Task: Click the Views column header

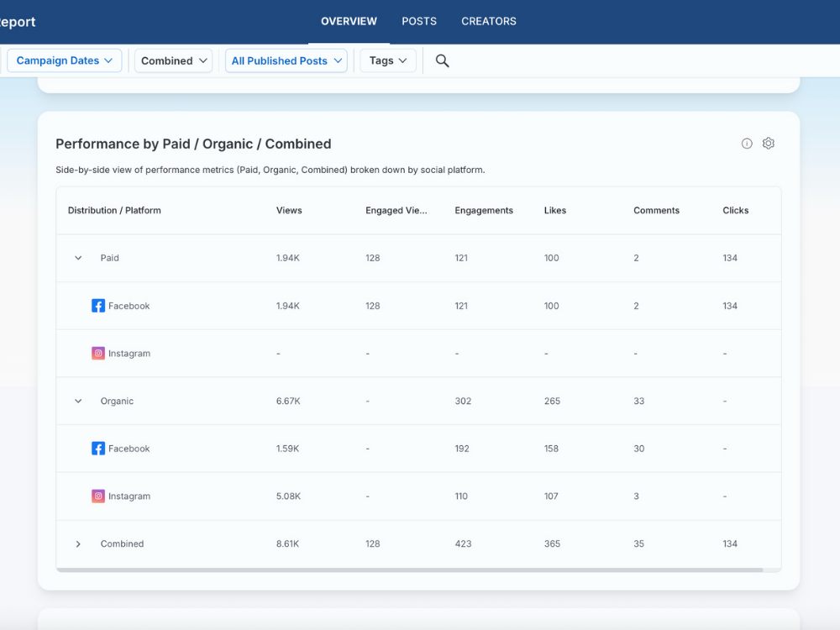Action: [289, 211]
